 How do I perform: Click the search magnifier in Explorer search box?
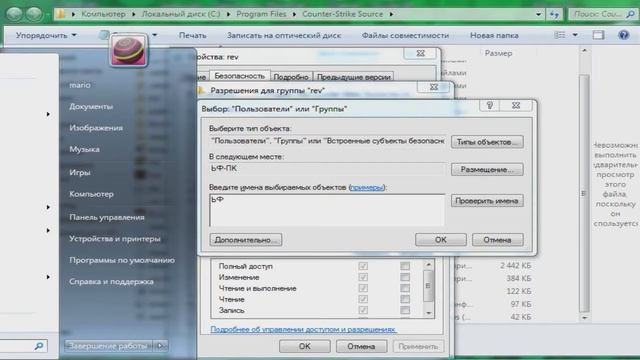(x=631, y=14)
